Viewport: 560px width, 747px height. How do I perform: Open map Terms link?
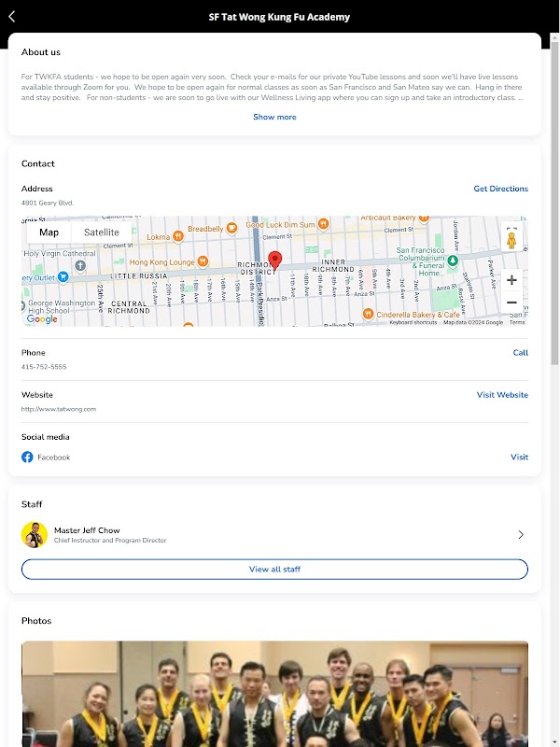pyautogui.click(x=517, y=322)
